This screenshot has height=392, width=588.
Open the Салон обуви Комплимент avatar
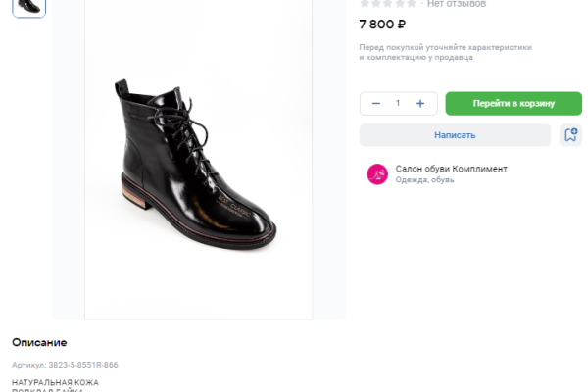(x=377, y=174)
